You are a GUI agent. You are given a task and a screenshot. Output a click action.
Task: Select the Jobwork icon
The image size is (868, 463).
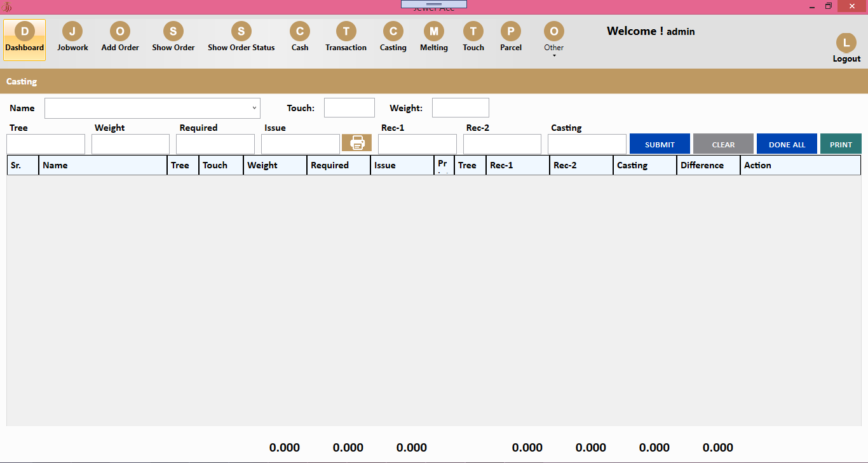click(72, 38)
